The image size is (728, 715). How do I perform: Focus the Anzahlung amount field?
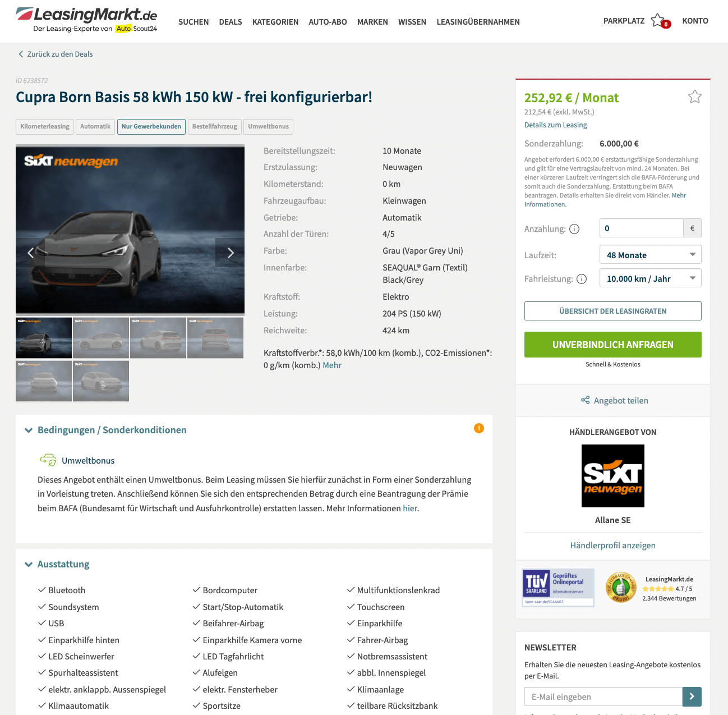(642, 228)
